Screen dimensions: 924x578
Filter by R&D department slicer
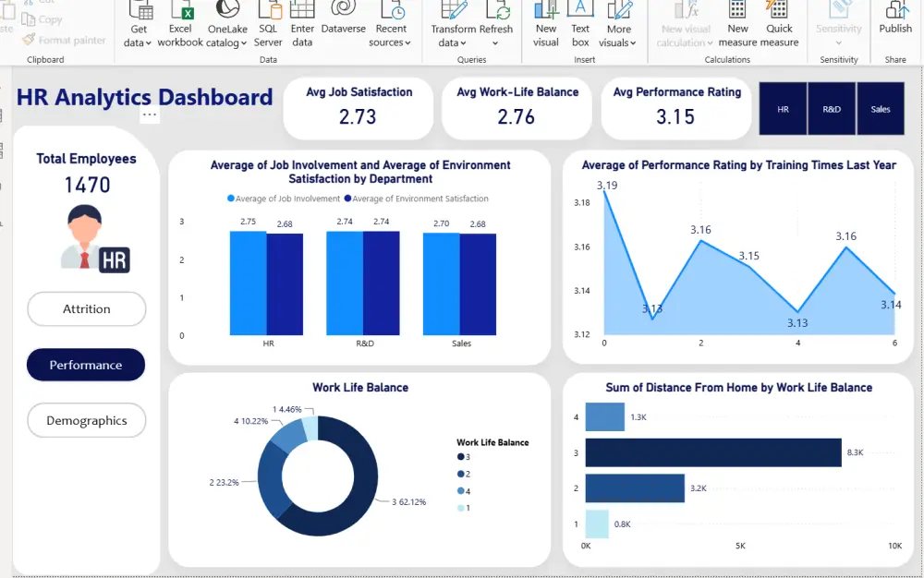[x=832, y=109]
